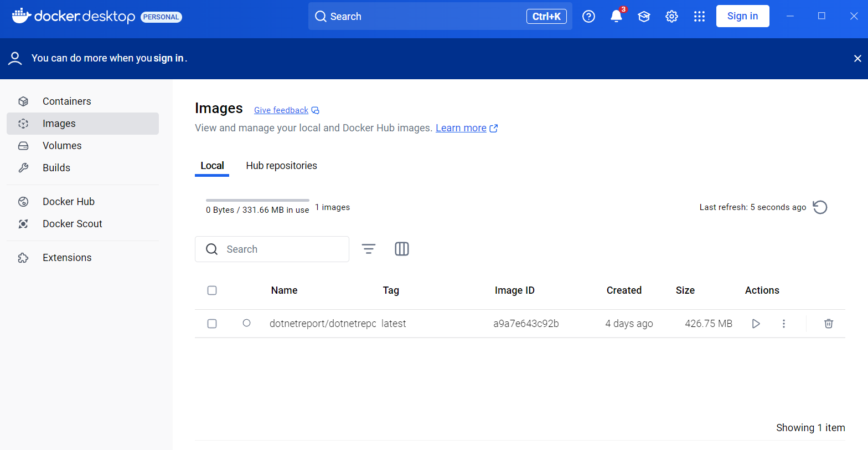Click the magnifier icon in images search

[211, 249]
